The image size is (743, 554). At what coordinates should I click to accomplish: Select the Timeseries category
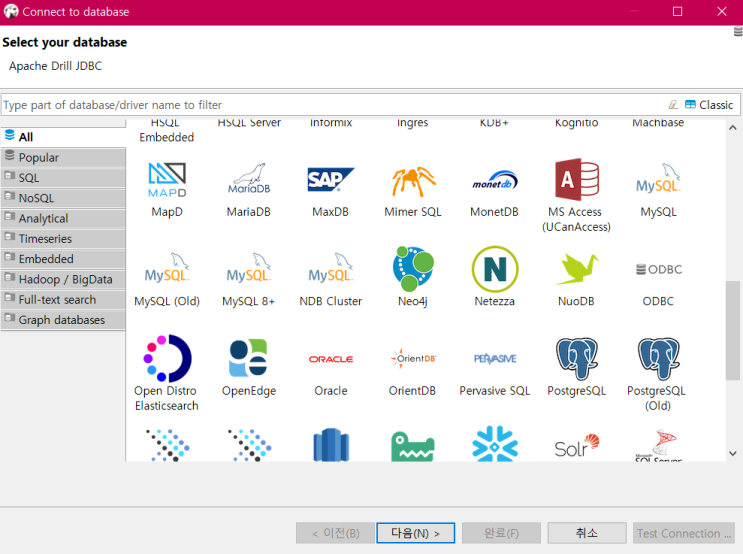pyautogui.click(x=63, y=239)
